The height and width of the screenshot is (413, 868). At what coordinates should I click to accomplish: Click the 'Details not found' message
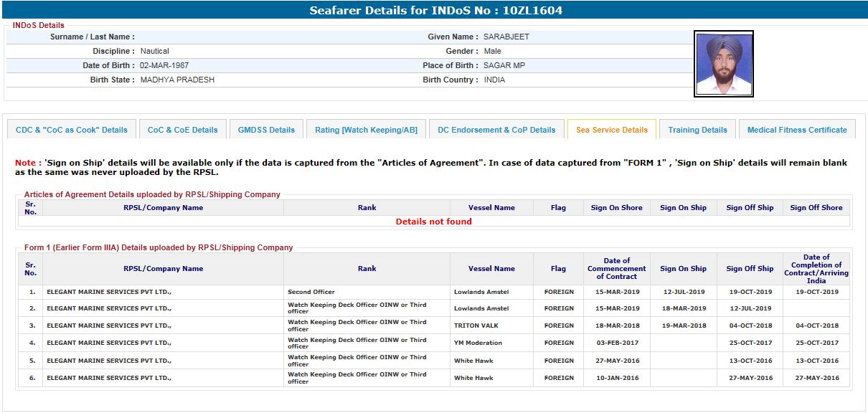coord(433,222)
